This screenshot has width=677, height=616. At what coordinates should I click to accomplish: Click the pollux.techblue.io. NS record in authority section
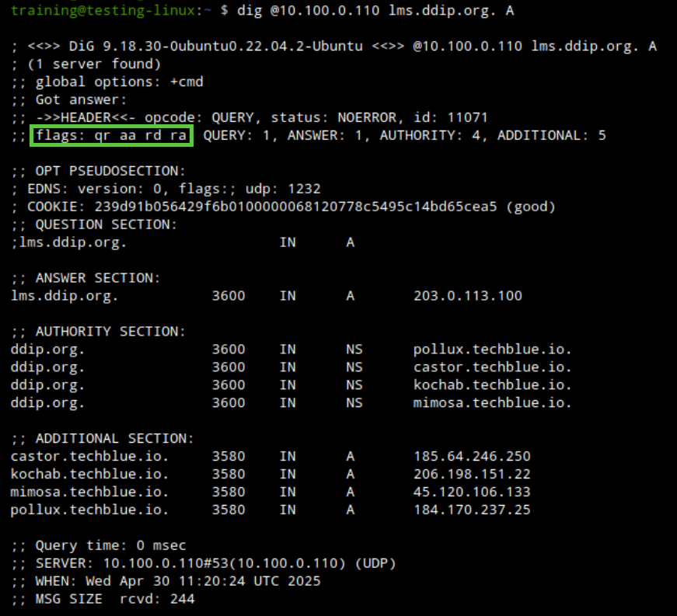492,350
